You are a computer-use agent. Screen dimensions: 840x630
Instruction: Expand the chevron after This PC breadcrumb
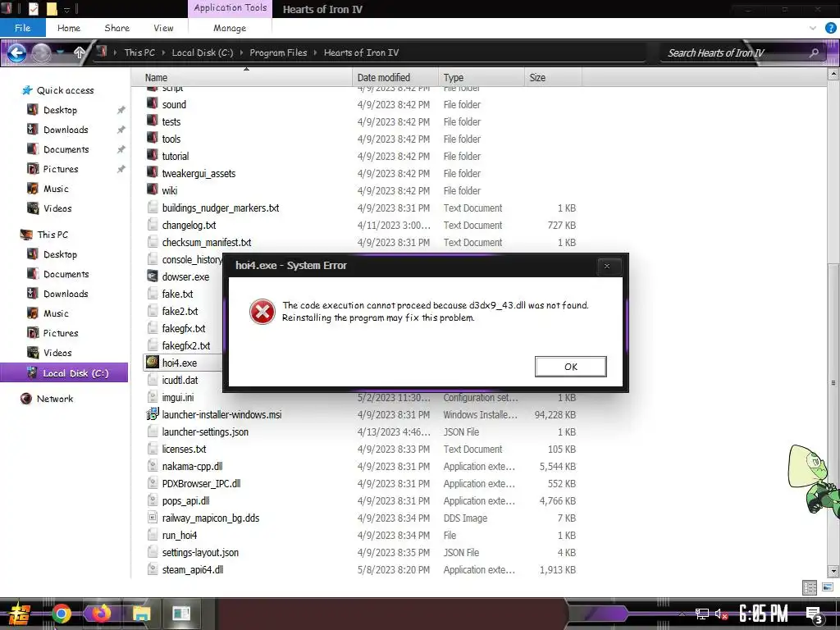163,52
